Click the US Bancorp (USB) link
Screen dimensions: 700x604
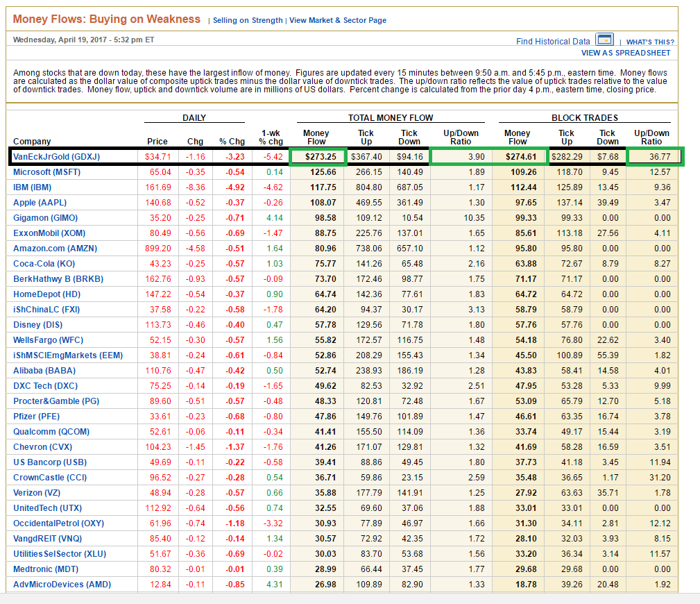click(x=50, y=462)
